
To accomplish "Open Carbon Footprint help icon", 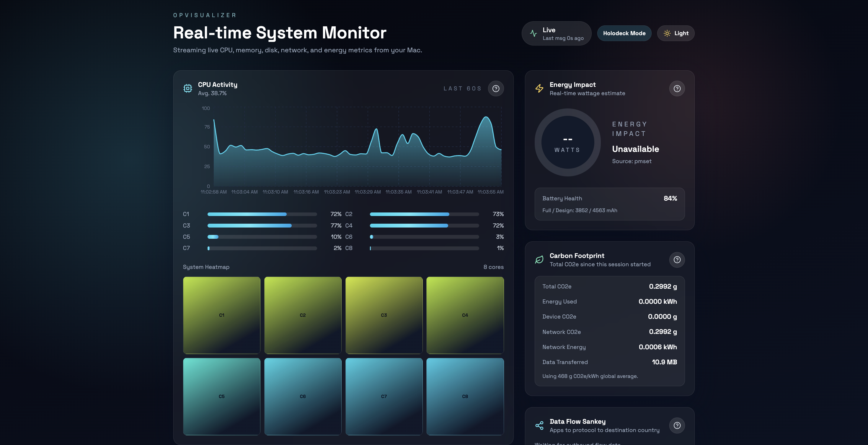I will pyautogui.click(x=677, y=259).
